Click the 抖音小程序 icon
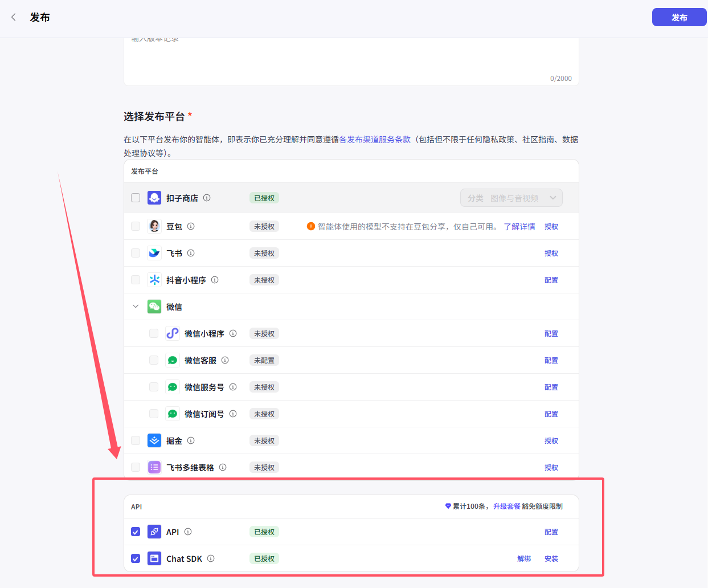 [x=154, y=279]
